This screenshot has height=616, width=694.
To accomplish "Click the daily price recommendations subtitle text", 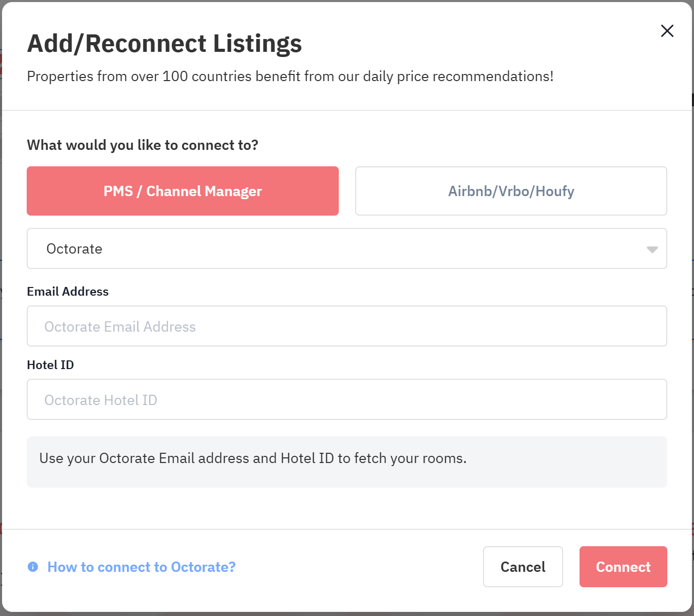I will tap(290, 76).
